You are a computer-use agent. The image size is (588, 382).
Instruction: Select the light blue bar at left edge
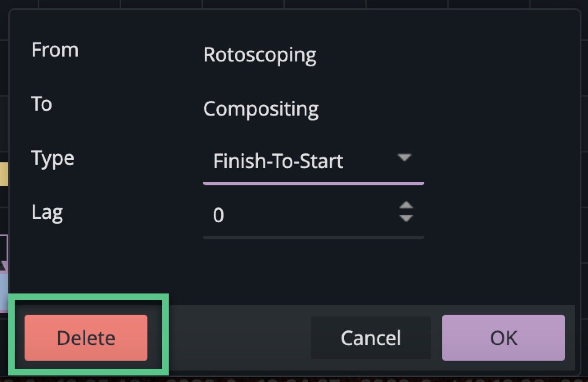[x=4, y=291]
